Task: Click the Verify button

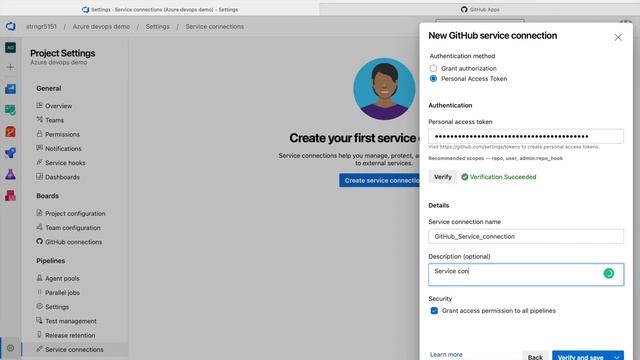Action: pyautogui.click(x=443, y=177)
